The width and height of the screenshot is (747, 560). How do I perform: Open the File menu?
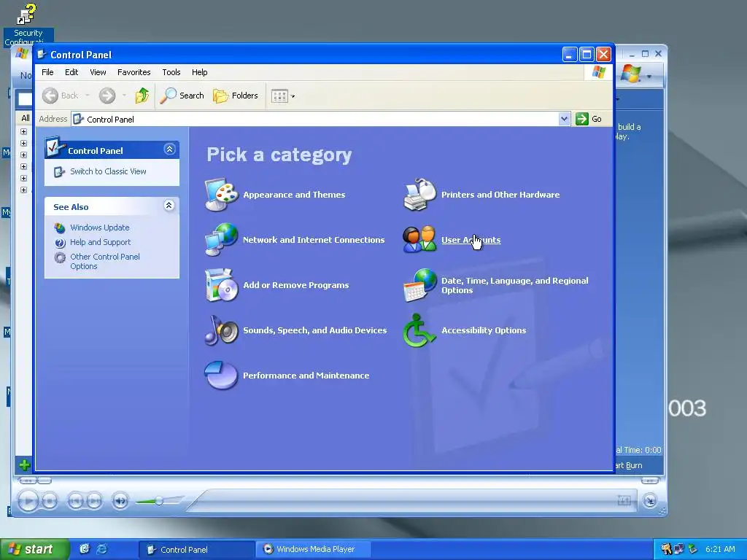(47, 72)
